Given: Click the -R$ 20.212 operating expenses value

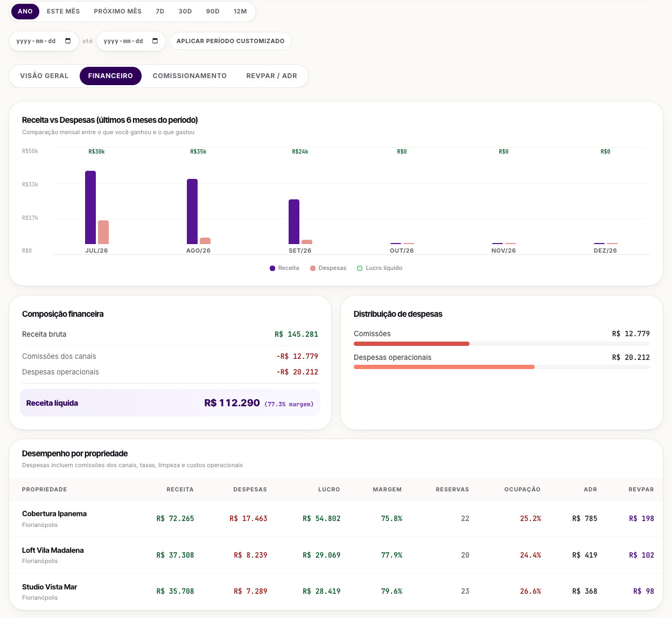Looking at the screenshot, I should pyautogui.click(x=297, y=372).
